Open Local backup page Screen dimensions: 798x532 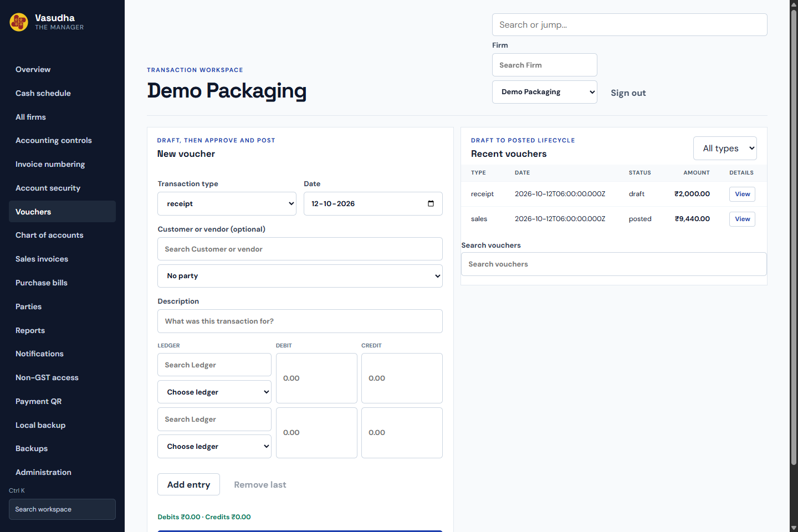pos(62,425)
